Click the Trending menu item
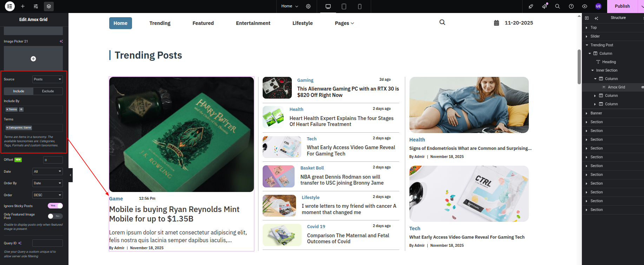The height and width of the screenshot is (265, 644). pyautogui.click(x=160, y=23)
